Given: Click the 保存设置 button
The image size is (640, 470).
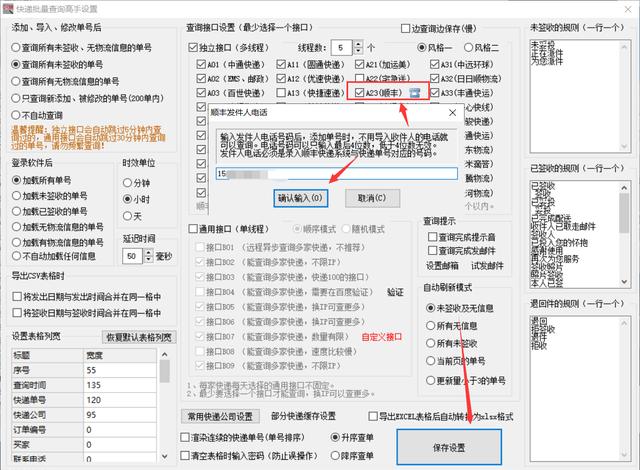Looking at the screenshot, I should tap(444, 446).
